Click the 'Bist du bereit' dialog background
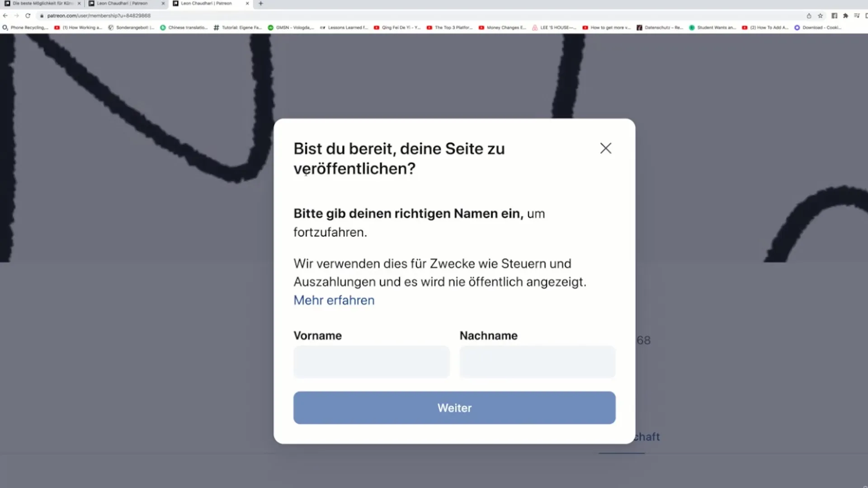This screenshot has height=488, width=868. 454,280
